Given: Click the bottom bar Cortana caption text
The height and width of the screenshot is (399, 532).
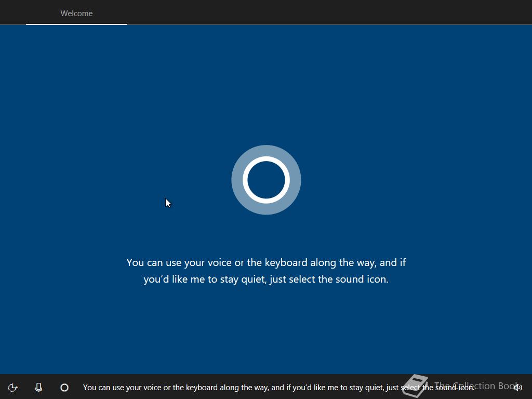Looking at the screenshot, I should 278,388.
